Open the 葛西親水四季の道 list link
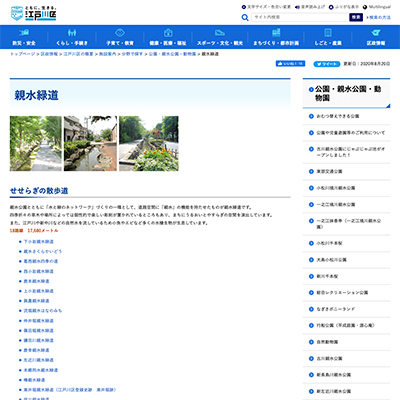Image resolution: width=400 pixels, height=400 pixels. coord(41,261)
